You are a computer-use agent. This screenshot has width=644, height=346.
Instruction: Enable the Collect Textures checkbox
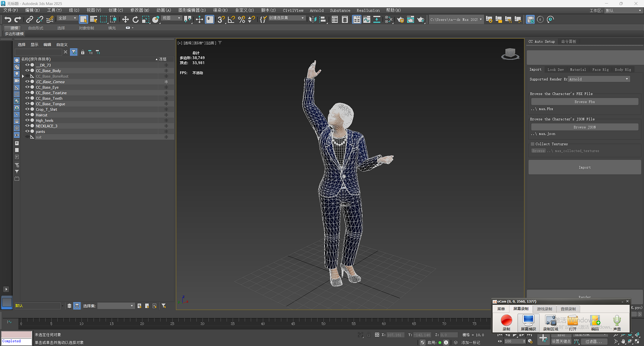click(533, 144)
